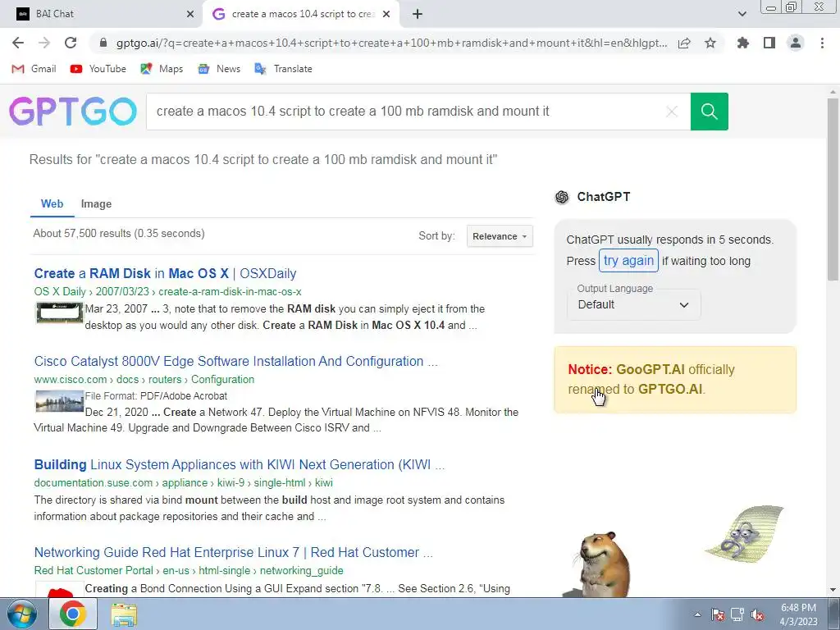840x630 pixels.
Task: Click the Clippy paperclip assistant
Action: tap(745, 533)
